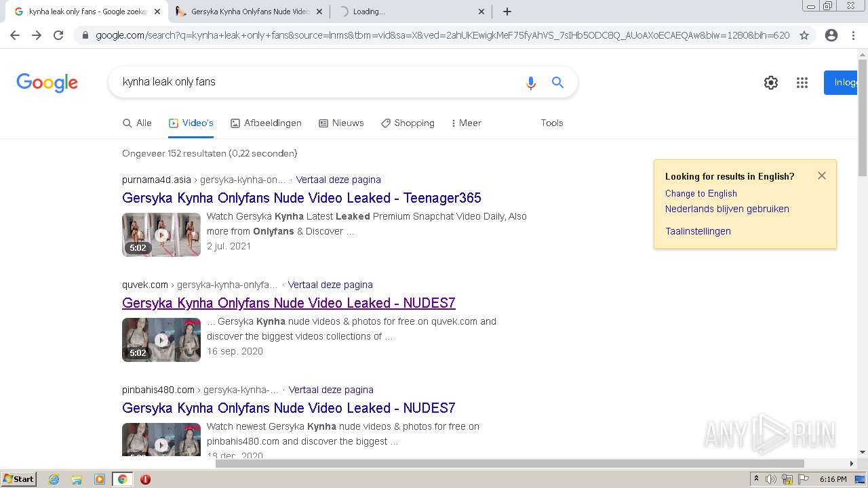Open the Google apps grid

[802, 83]
